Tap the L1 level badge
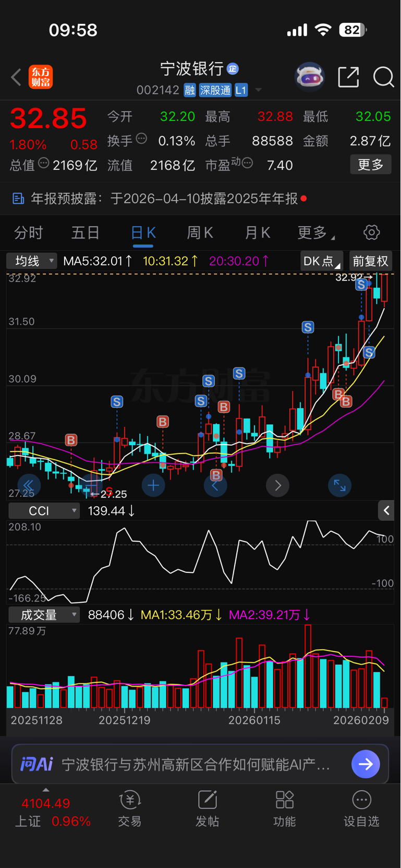Image resolution: width=401 pixels, height=868 pixels. pyautogui.click(x=241, y=90)
